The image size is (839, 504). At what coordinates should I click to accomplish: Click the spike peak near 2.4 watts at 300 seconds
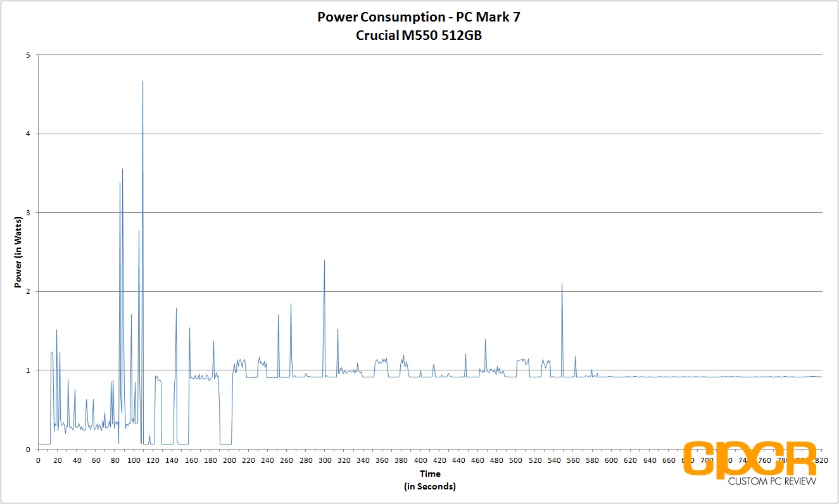pyautogui.click(x=325, y=260)
